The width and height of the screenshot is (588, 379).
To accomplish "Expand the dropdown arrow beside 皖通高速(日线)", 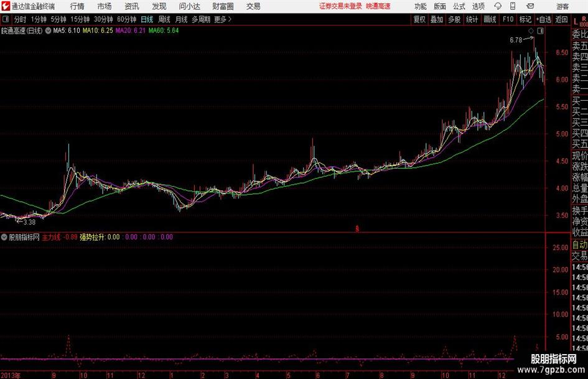I will [48, 30].
